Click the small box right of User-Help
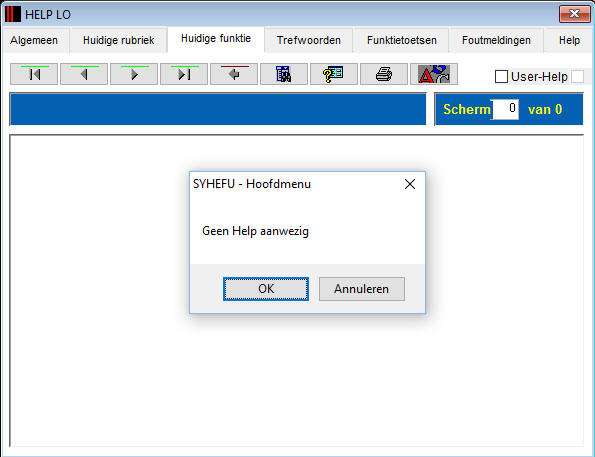Image resolution: width=595 pixels, height=457 pixels. (x=578, y=77)
